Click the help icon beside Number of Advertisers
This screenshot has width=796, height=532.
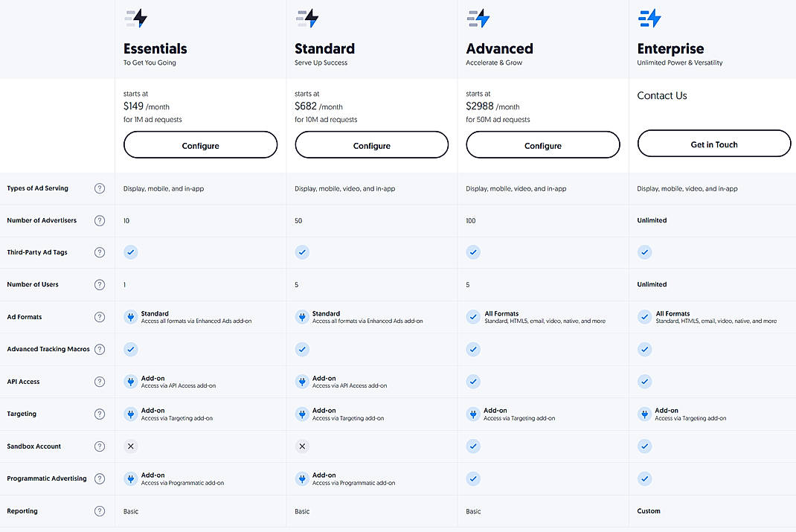pyautogui.click(x=100, y=220)
